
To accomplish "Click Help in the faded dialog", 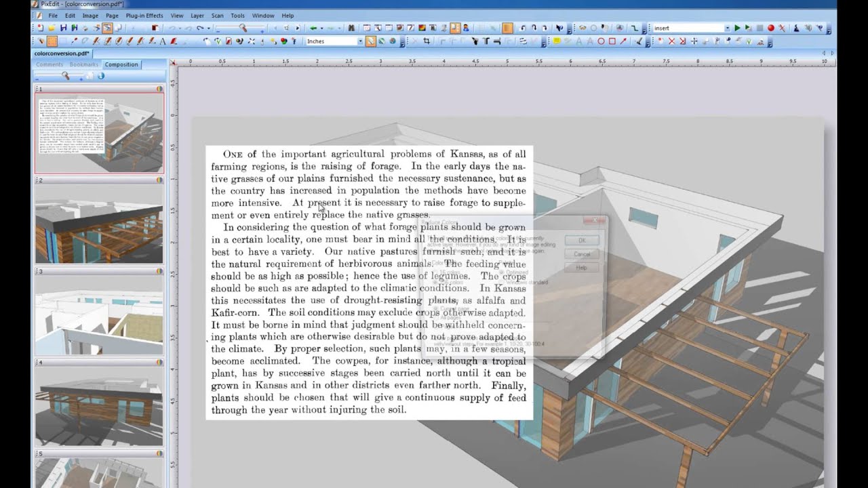I will coord(582,268).
